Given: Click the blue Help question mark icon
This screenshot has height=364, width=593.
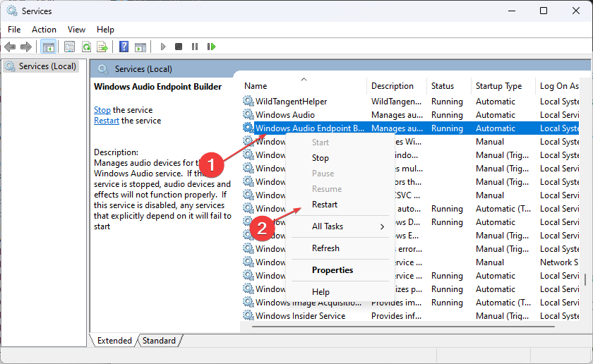Looking at the screenshot, I should tap(124, 47).
